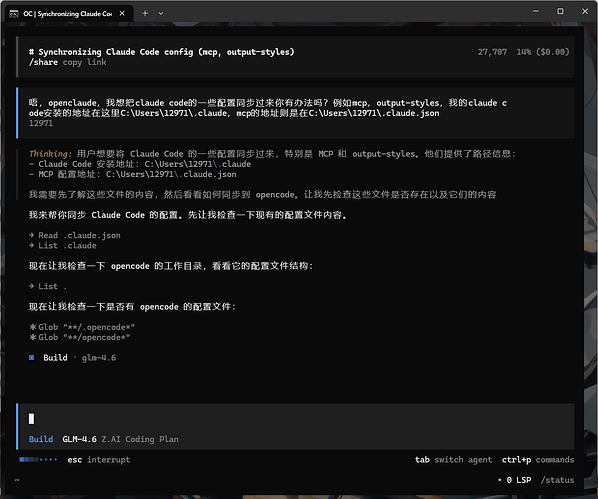598x499 pixels.
Task: Click the Z.AI Coding Plan provider label
Action: pyautogui.click(x=140, y=439)
